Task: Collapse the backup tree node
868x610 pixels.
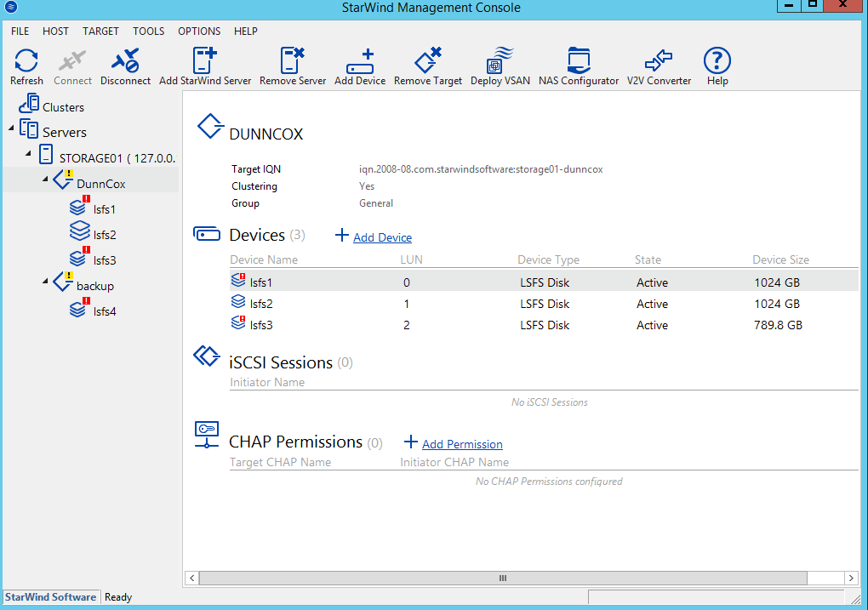Action: [x=45, y=282]
